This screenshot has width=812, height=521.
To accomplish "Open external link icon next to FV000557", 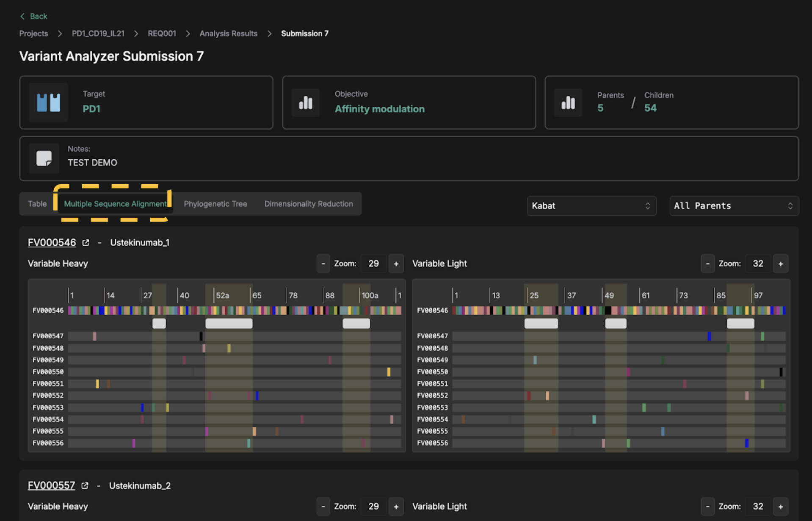I will (85, 485).
